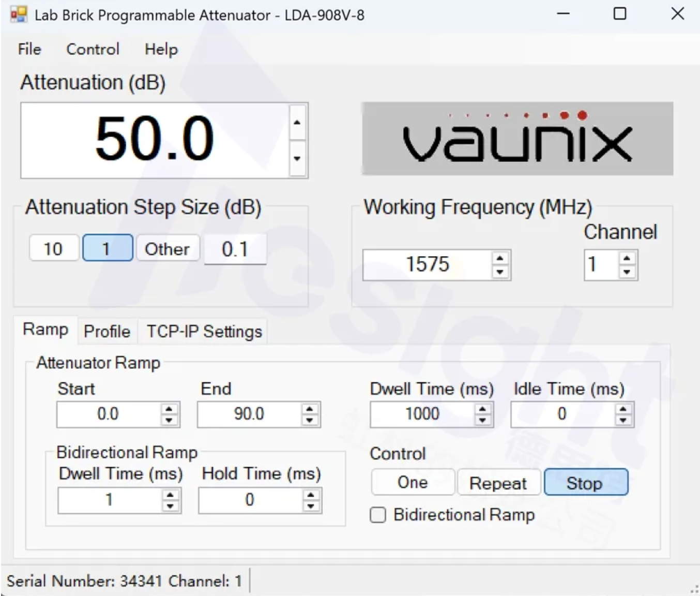Increase the Channel number
The width and height of the screenshot is (700, 596).
(x=627, y=258)
